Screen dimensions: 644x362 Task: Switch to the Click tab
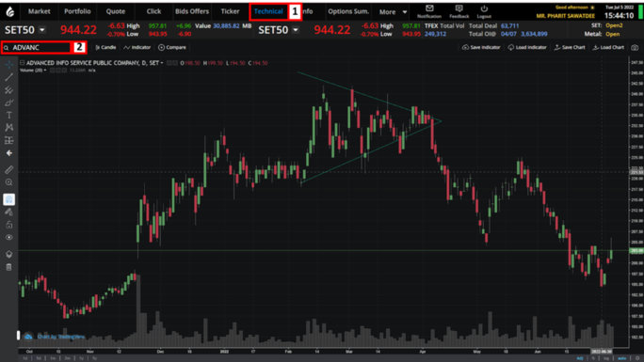click(x=153, y=11)
